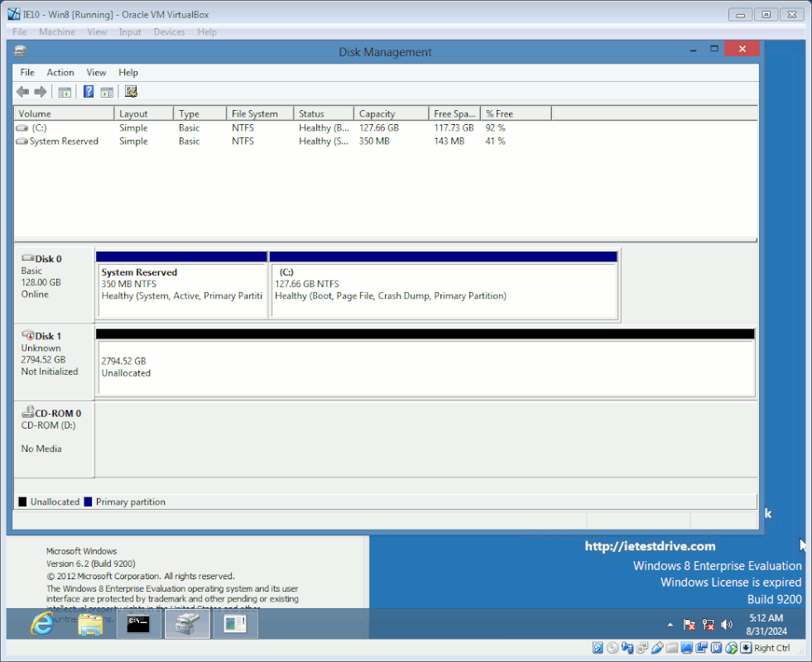Click the VirtualBox hard disk activity indicator
Image resolution: width=812 pixels, height=662 pixels.
[598, 648]
